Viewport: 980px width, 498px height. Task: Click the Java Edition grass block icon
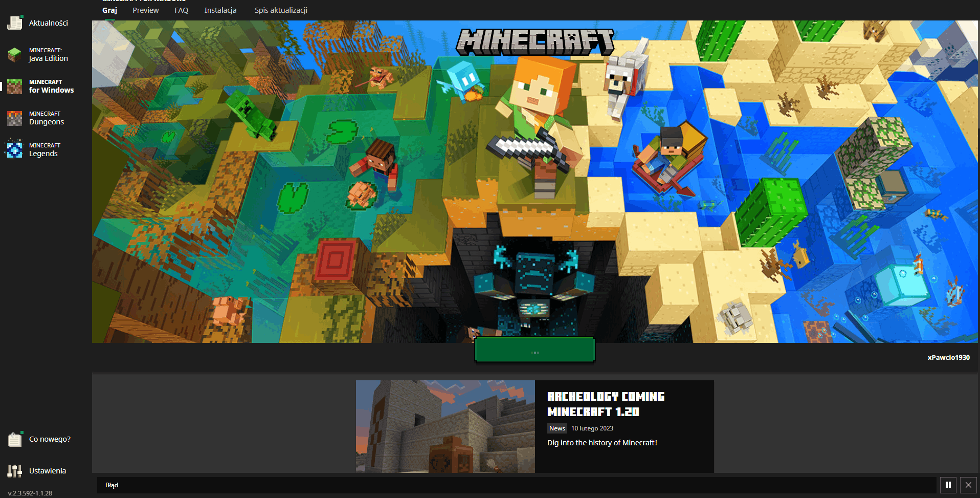[15, 55]
